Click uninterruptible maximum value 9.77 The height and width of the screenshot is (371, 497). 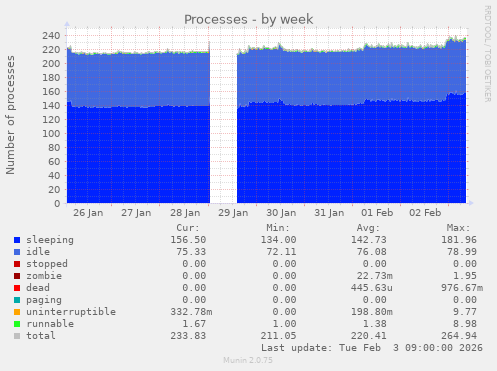(465, 312)
